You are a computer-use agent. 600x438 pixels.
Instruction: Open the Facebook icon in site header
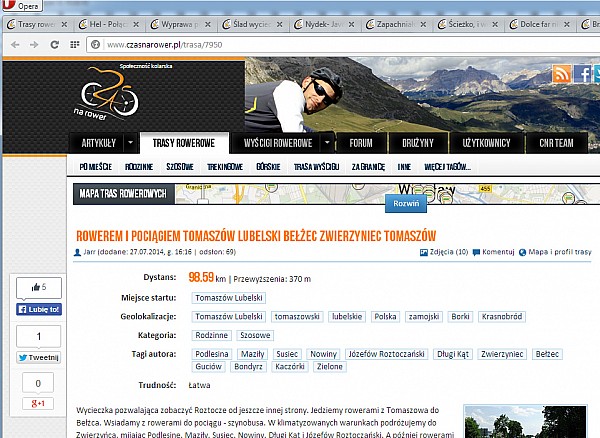tap(583, 73)
